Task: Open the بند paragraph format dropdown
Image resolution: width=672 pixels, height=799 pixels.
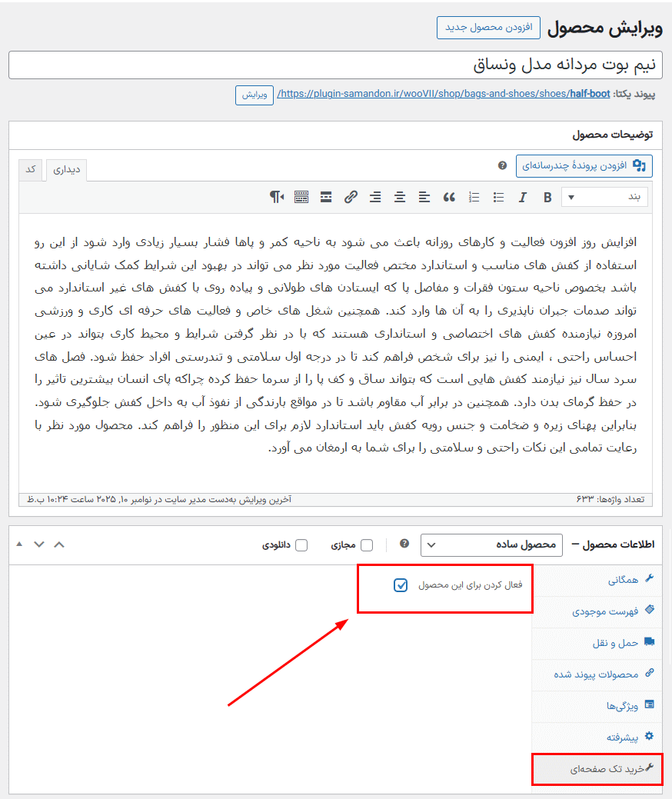Action: 604,197
